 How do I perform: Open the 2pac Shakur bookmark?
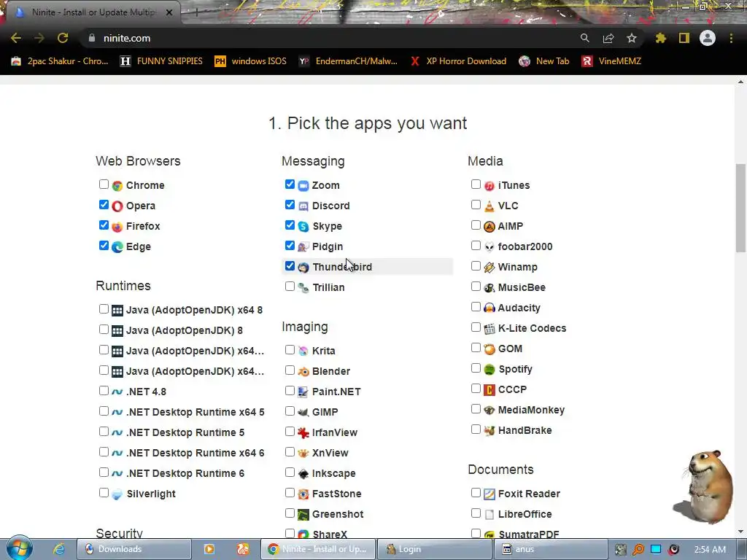pos(60,61)
